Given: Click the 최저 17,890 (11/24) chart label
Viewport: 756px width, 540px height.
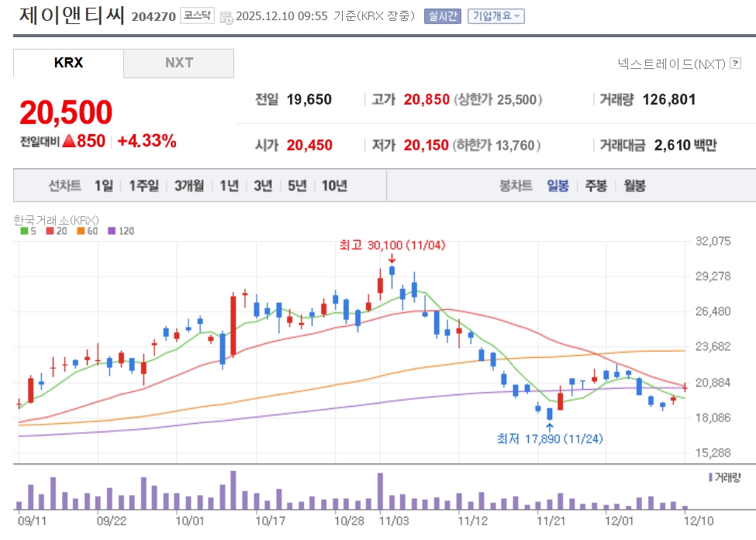Looking at the screenshot, I should [x=550, y=439].
